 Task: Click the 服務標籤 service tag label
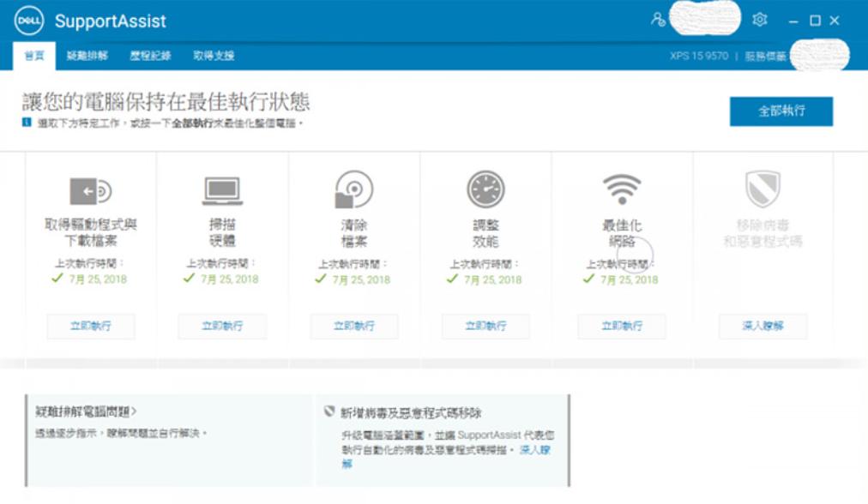766,56
